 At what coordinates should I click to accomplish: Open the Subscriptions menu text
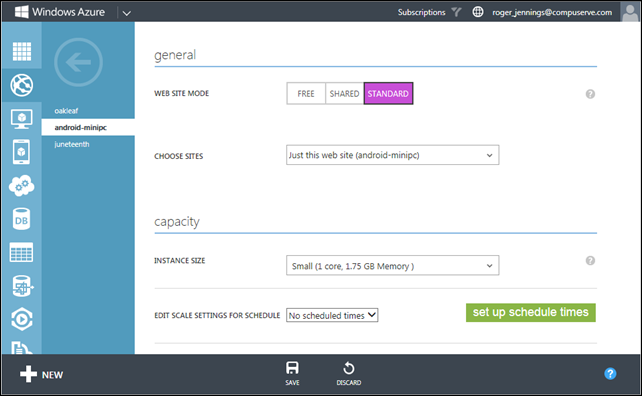421,12
